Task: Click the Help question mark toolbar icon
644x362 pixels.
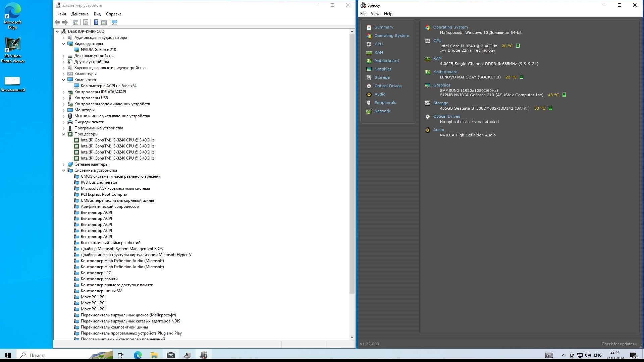Action: pyautogui.click(x=96, y=22)
